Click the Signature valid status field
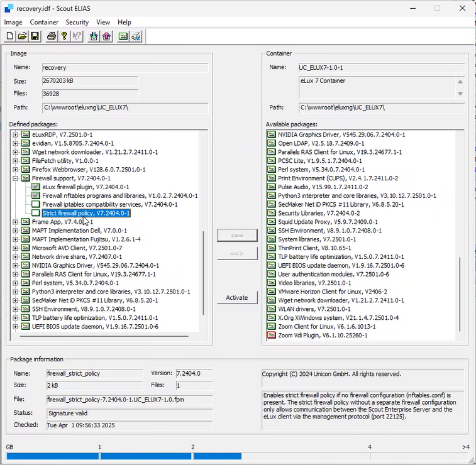 tap(130, 413)
